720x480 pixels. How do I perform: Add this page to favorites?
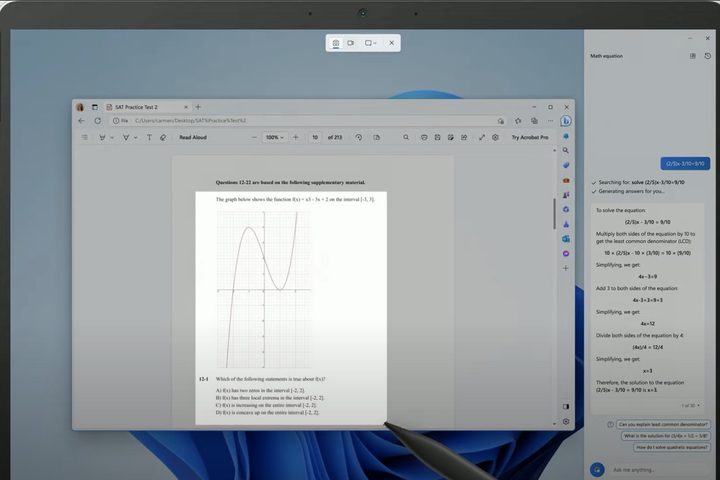point(518,121)
